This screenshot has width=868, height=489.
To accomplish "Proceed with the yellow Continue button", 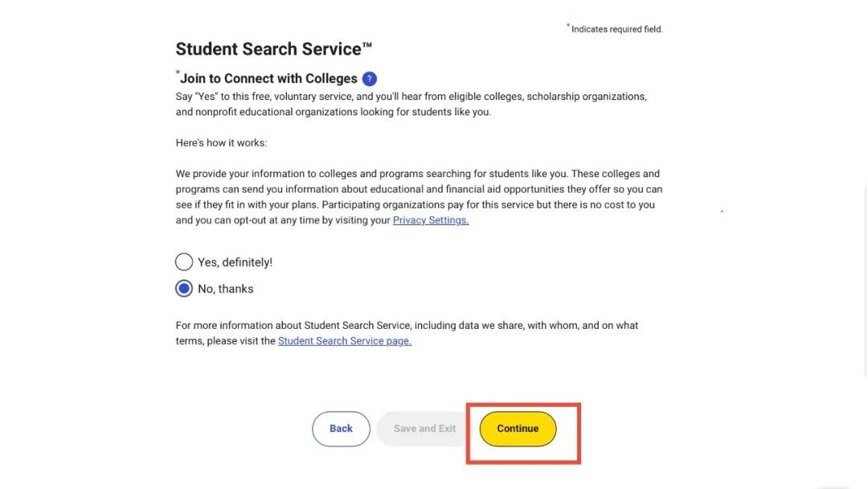I will pyautogui.click(x=518, y=429).
